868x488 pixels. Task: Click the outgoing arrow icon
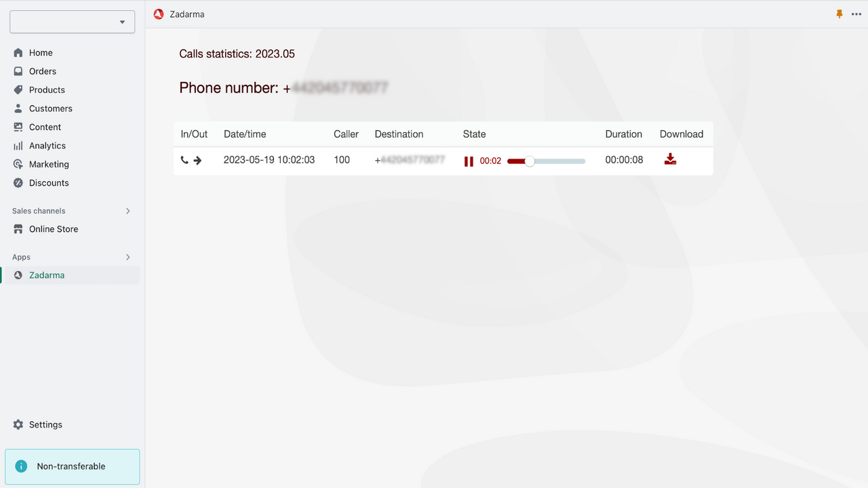197,161
